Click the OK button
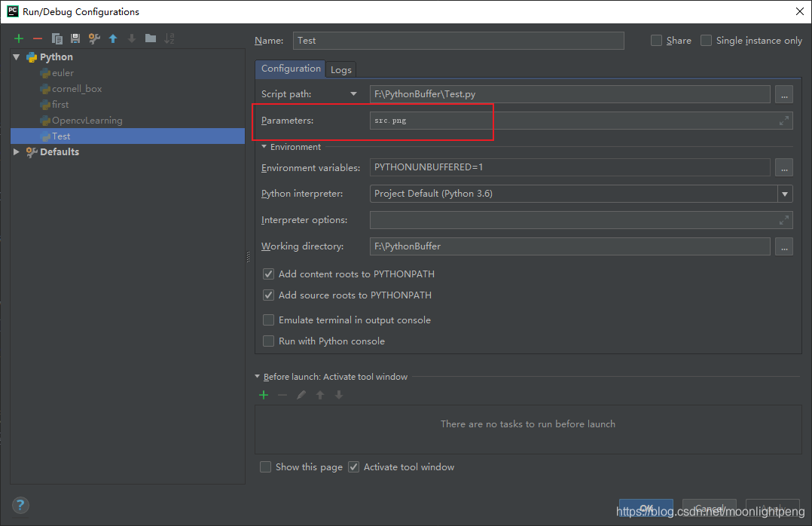 646,509
